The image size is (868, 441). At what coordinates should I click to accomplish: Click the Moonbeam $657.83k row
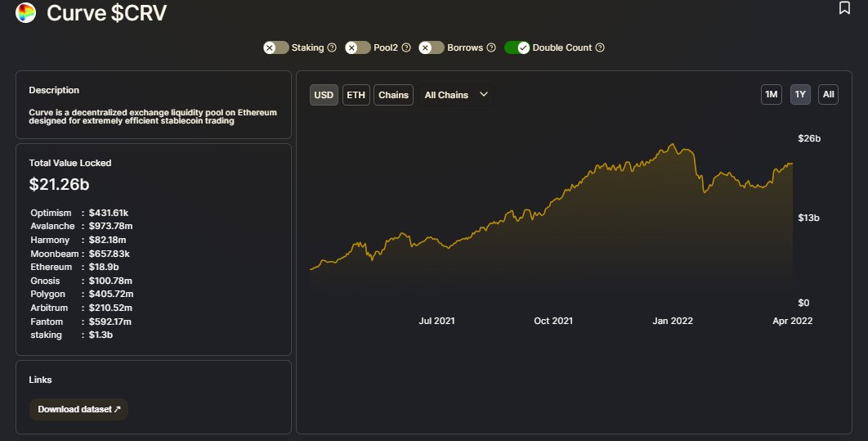pyautogui.click(x=80, y=254)
